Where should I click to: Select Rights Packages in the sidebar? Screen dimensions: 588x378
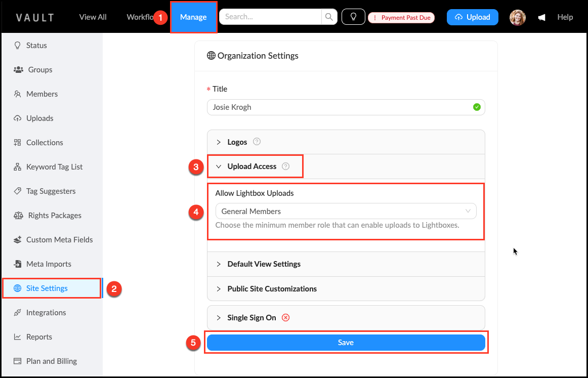click(x=55, y=216)
